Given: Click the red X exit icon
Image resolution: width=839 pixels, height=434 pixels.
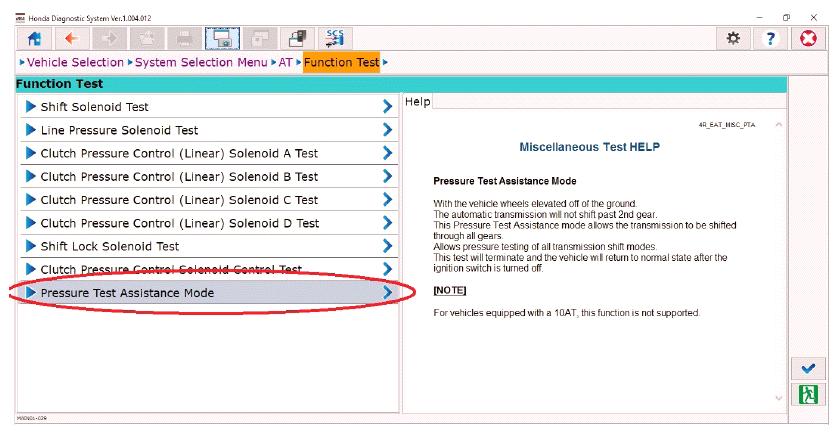Looking at the screenshot, I should point(809,38).
